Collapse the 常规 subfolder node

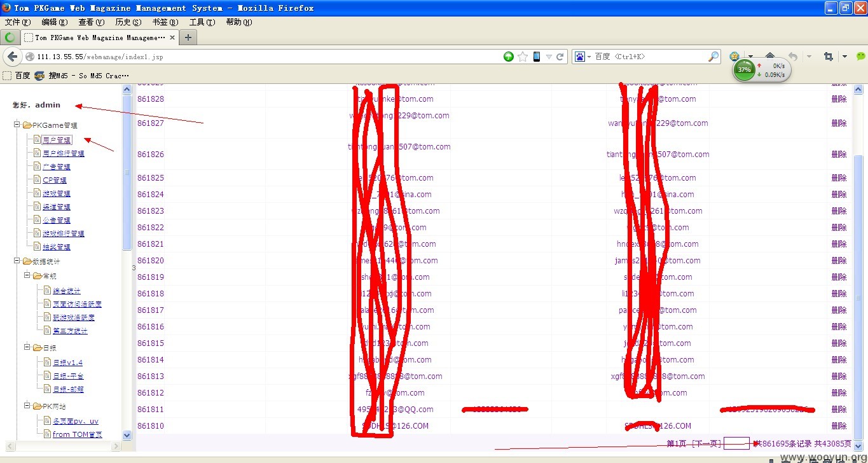click(27, 276)
